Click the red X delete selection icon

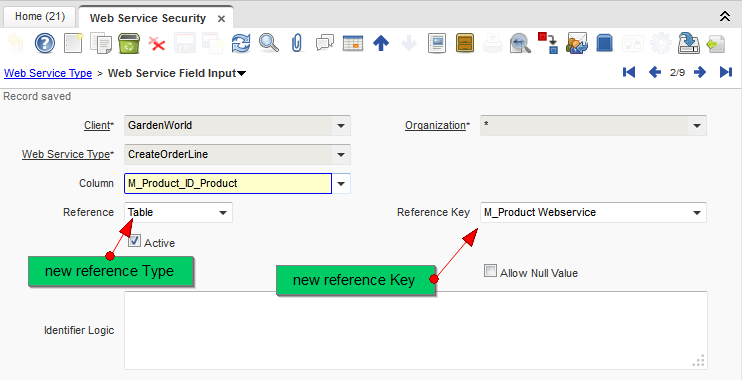tap(157, 44)
